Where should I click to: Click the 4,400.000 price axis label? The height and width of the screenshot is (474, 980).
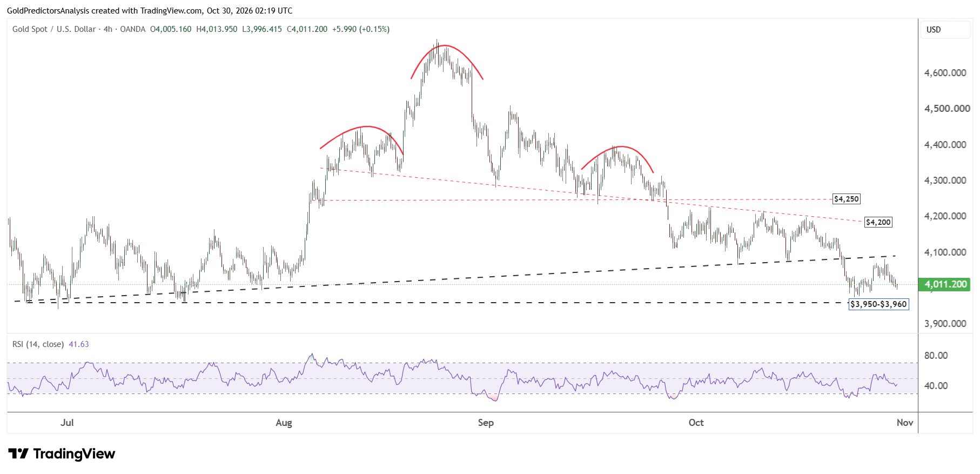point(945,145)
